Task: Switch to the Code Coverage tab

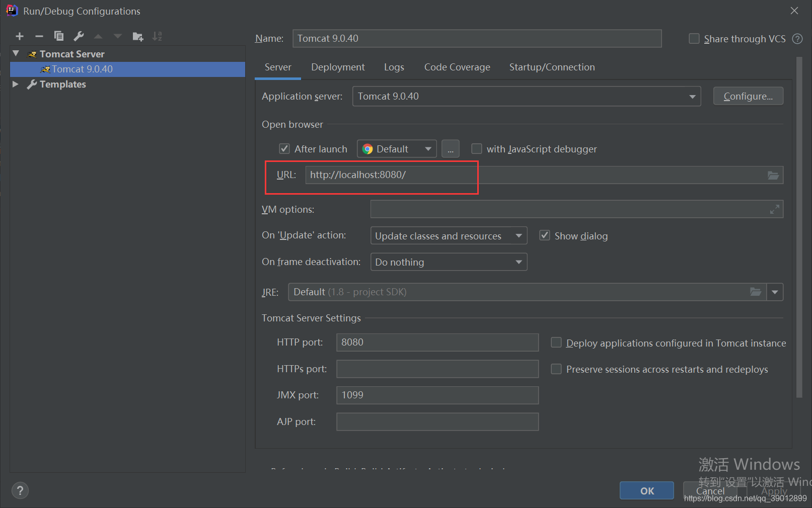Action: pyautogui.click(x=457, y=67)
